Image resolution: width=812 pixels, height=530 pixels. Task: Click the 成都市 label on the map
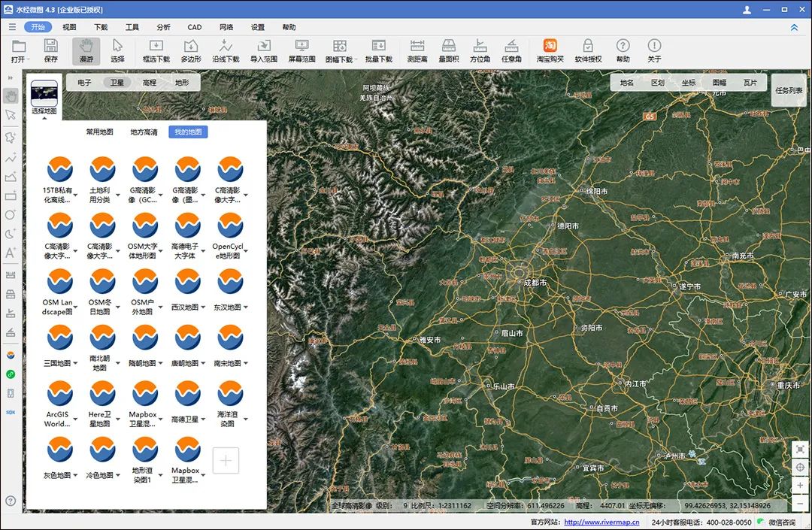coord(535,283)
